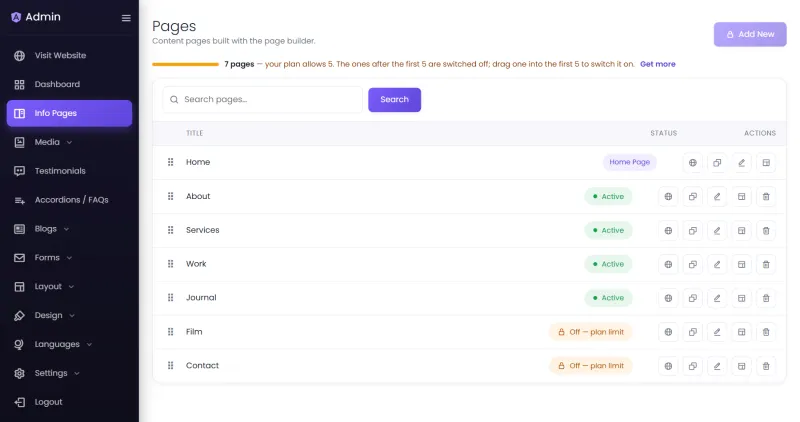This screenshot has width=800, height=422.
Task: Click the purple Search button
Action: 394,100
